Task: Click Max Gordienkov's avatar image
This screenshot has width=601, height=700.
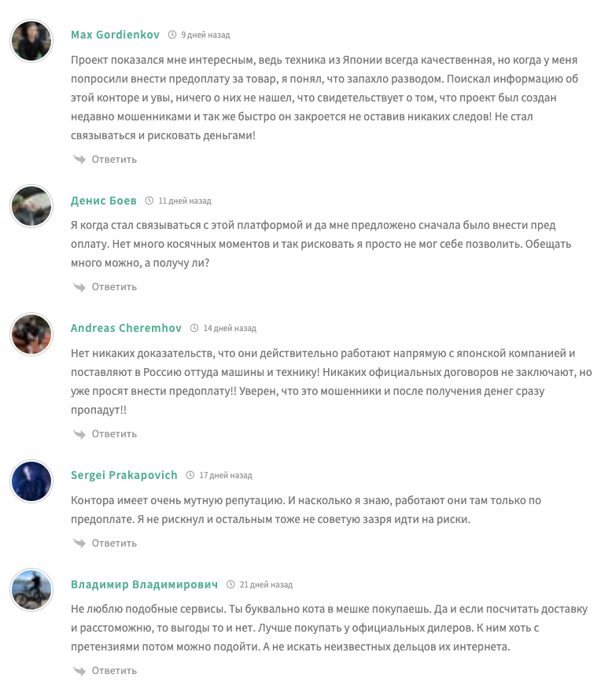Action: click(31, 41)
